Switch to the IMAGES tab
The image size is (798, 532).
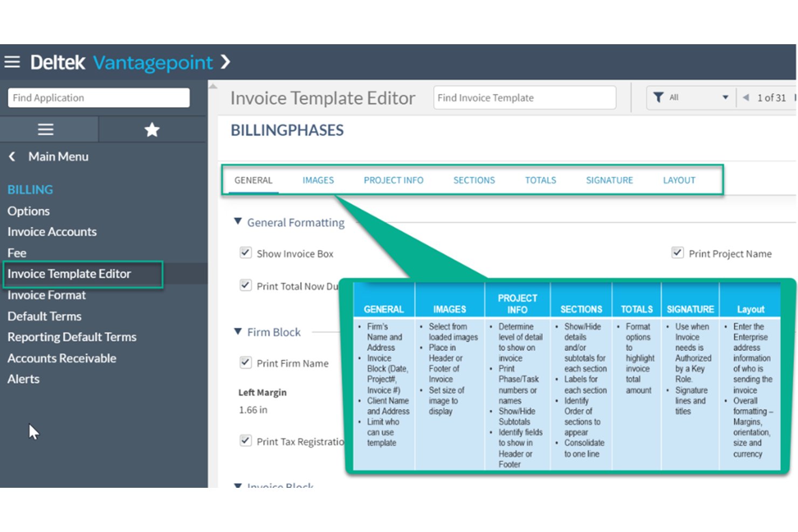318,180
